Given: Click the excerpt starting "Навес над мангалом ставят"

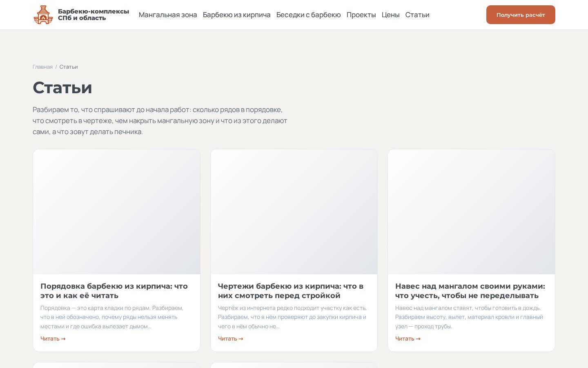Looking at the screenshot, I should coord(469,317).
